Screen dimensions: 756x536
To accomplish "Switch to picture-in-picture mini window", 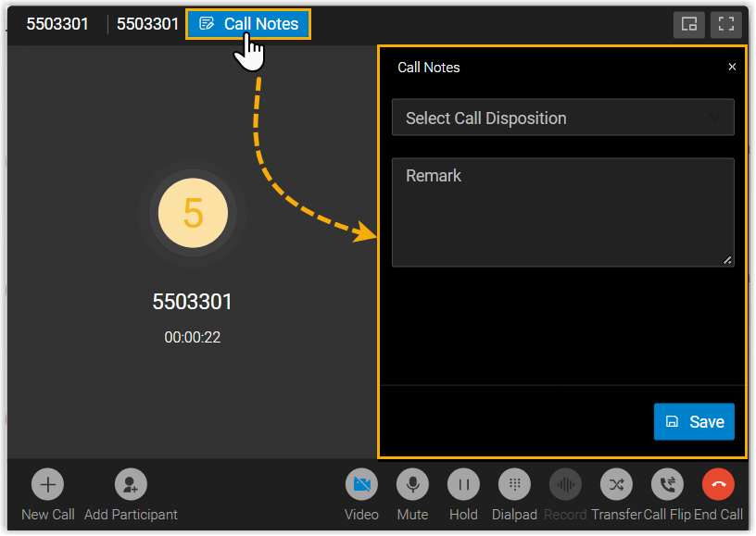I will coord(689,24).
